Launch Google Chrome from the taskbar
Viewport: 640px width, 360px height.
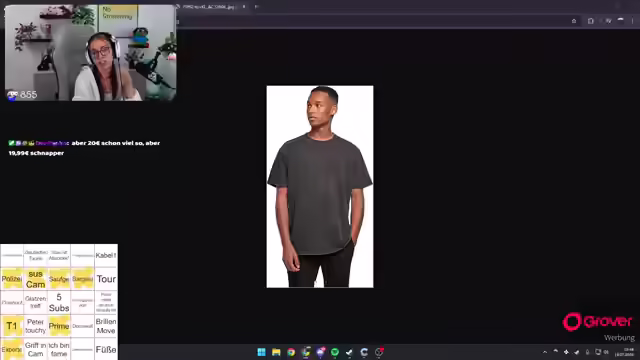pos(291,352)
